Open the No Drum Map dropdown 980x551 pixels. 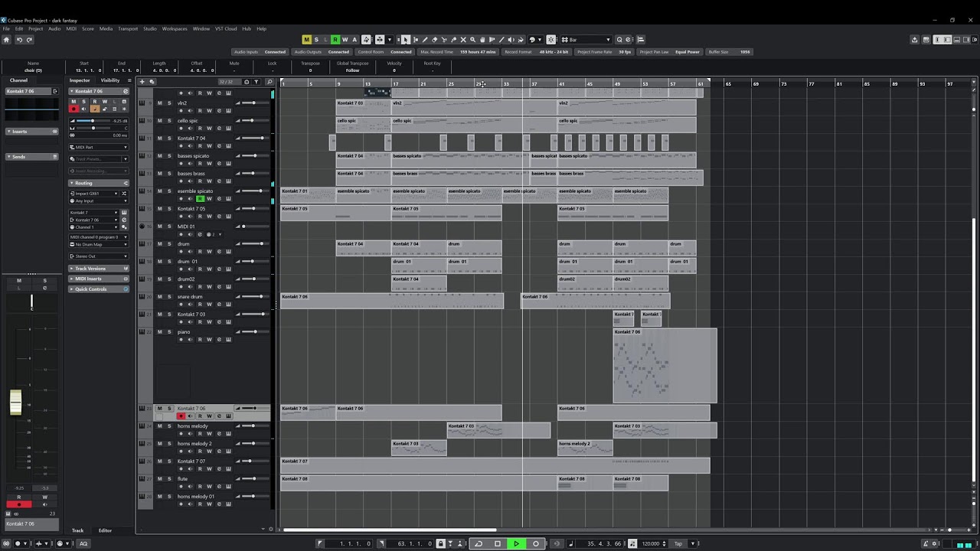tap(99, 244)
